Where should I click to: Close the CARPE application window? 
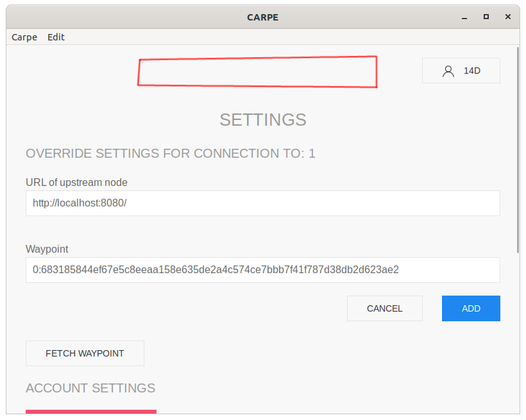tap(507, 17)
